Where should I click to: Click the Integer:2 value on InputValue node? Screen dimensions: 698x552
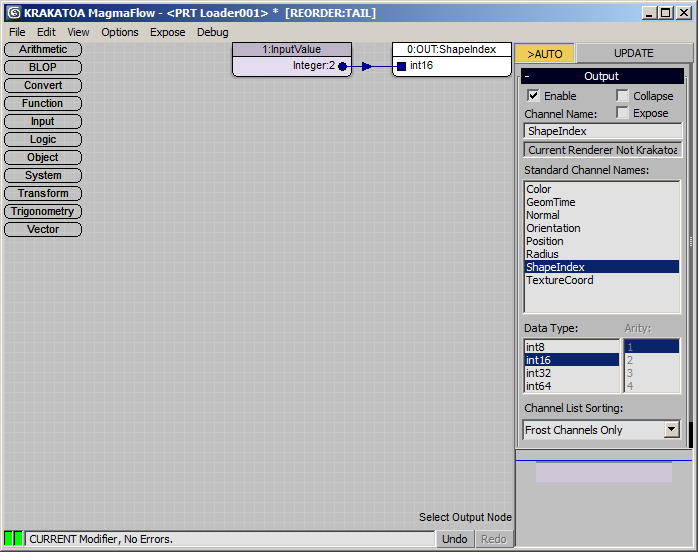pos(313,65)
